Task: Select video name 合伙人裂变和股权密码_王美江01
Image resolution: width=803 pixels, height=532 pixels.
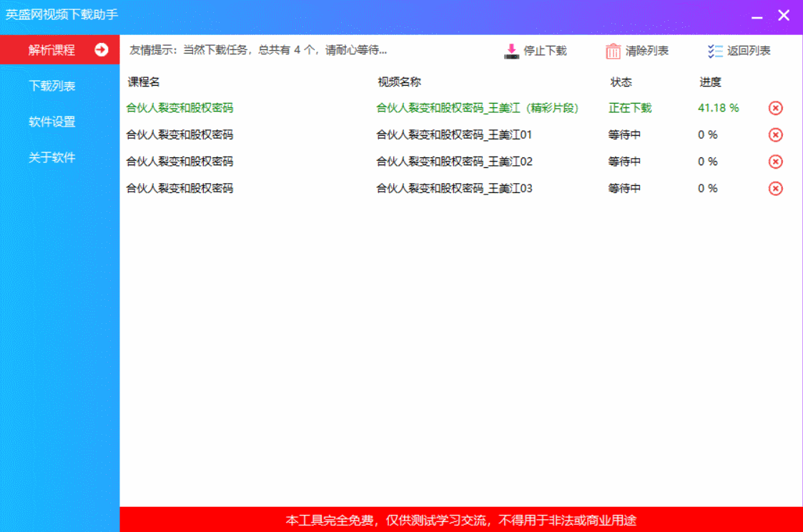Action: tap(454, 134)
